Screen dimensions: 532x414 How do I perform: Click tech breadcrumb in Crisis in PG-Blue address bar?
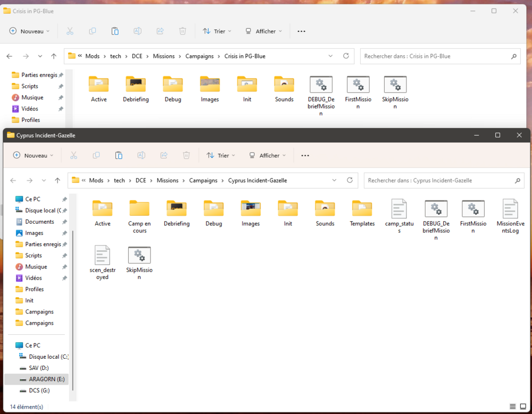coord(115,56)
